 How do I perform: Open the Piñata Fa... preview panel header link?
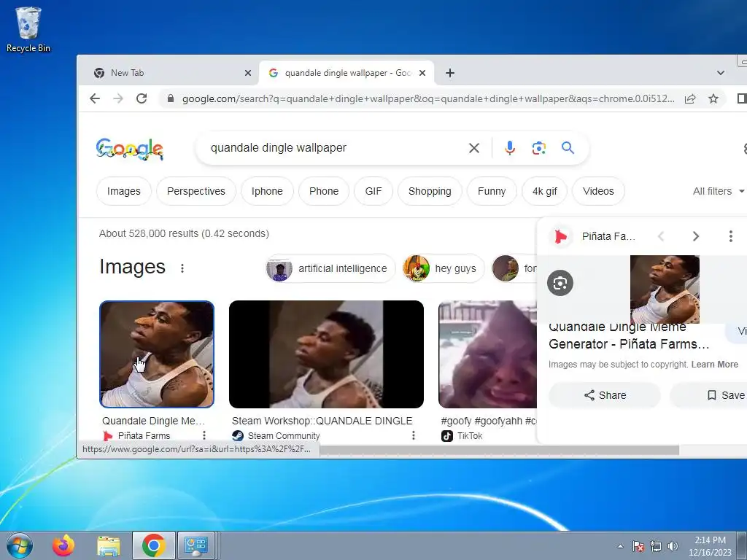pos(608,236)
